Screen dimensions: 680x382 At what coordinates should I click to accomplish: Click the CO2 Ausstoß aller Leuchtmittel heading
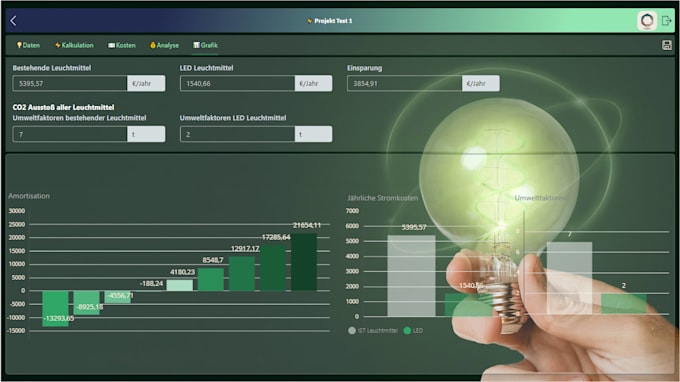pos(63,107)
